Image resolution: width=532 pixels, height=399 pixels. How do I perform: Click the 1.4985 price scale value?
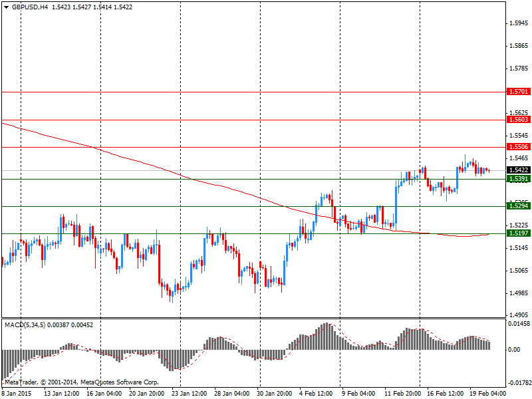click(519, 293)
